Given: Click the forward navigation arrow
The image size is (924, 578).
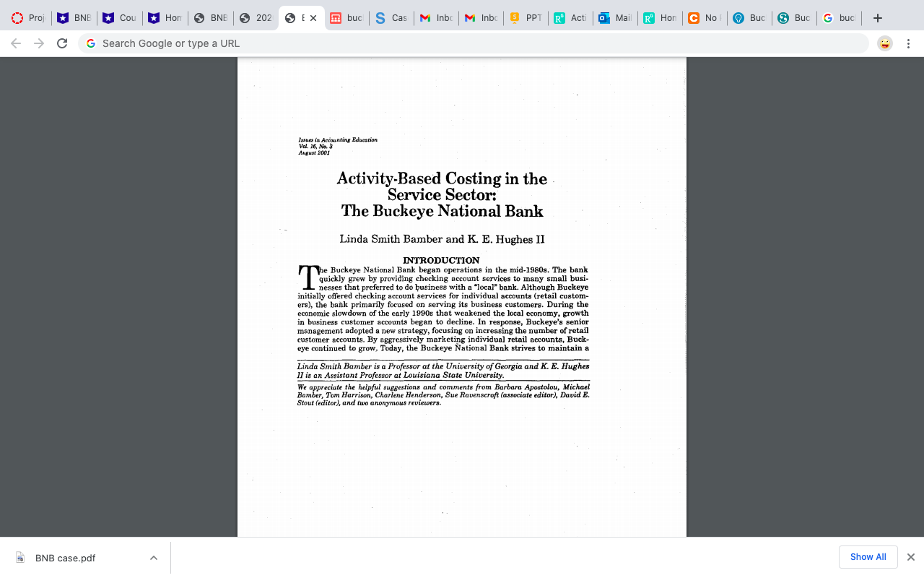Looking at the screenshot, I should 39,43.
